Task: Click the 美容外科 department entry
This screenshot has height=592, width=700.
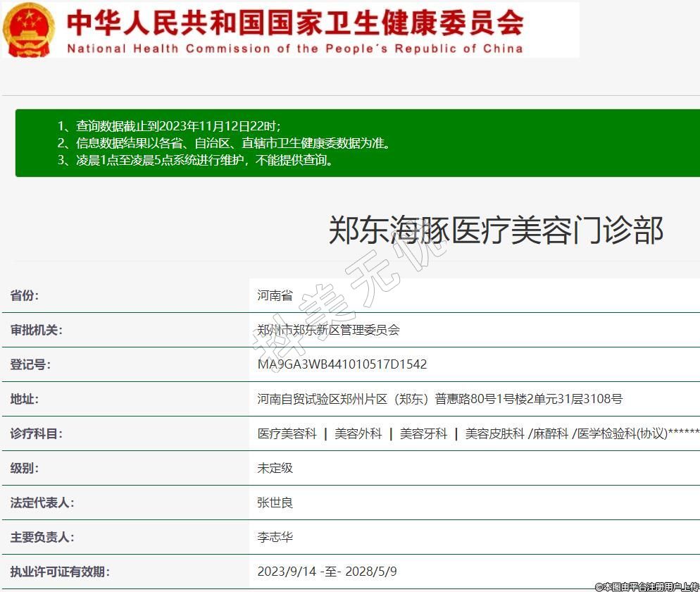Action: tap(358, 433)
